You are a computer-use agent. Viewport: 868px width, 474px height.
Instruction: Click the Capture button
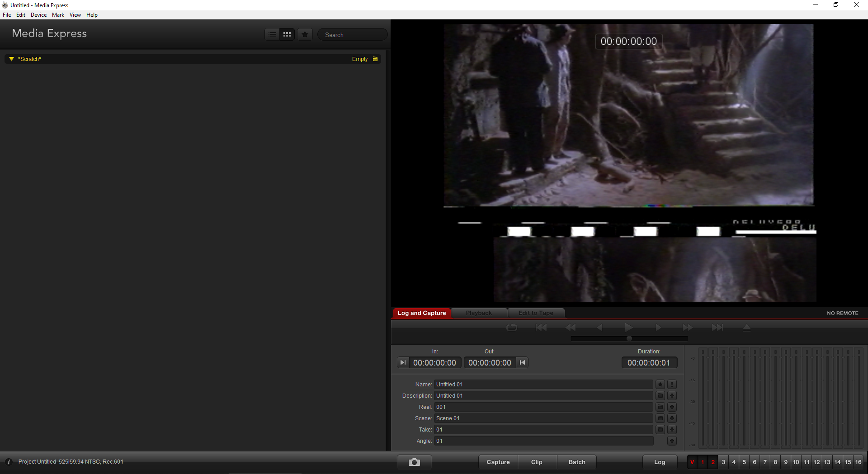[498, 462]
